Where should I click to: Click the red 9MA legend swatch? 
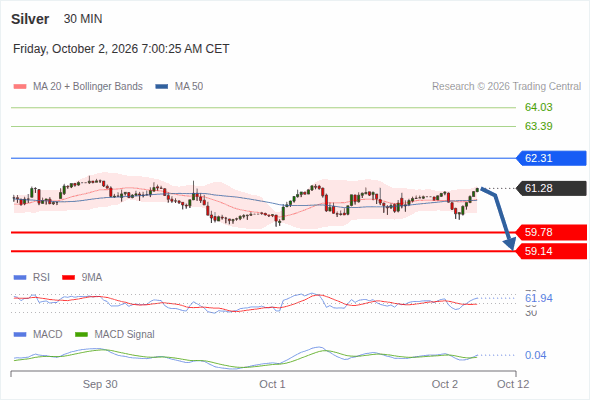(x=68, y=278)
